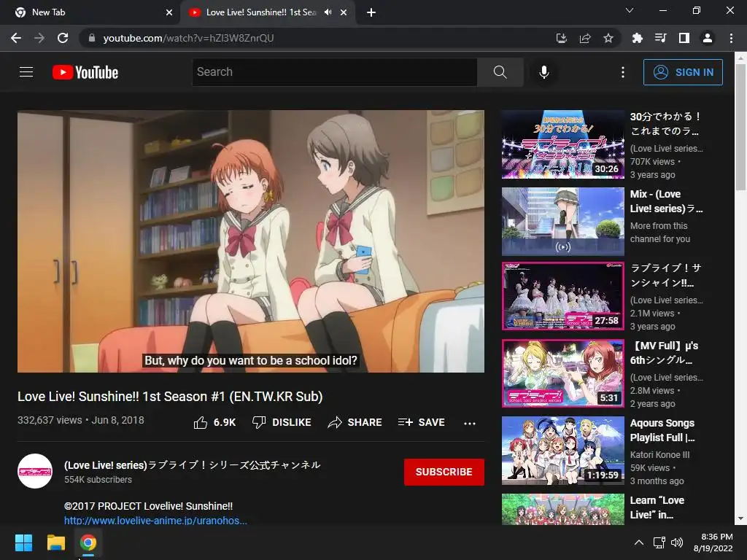
Task: Open the 30:26 recap video thumbnail
Action: pyautogui.click(x=563, y=144)
